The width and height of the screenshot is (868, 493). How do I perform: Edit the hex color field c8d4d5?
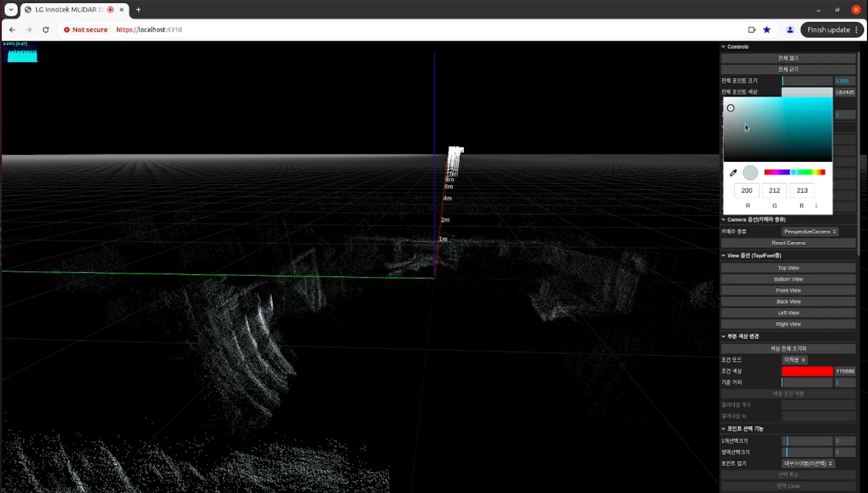point(845,92)
